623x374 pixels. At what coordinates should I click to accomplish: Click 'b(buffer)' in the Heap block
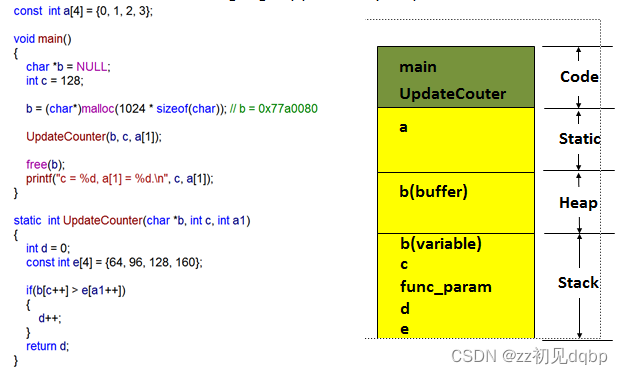click(433, 192)
